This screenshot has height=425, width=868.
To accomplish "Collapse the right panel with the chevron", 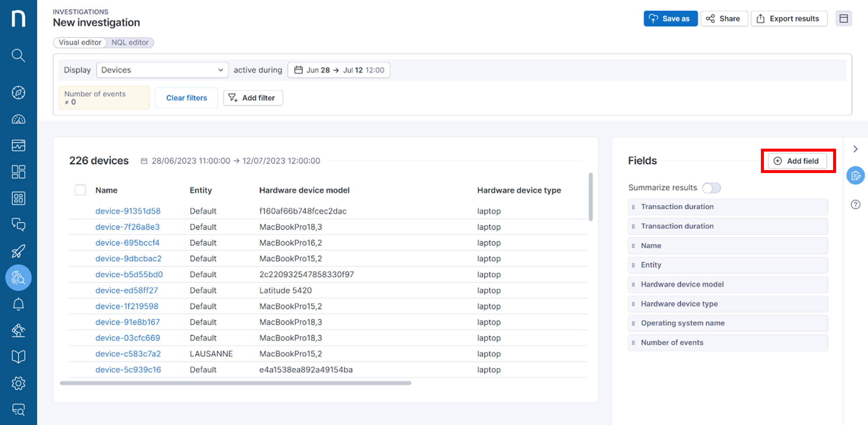I will (x=855, y=149).
